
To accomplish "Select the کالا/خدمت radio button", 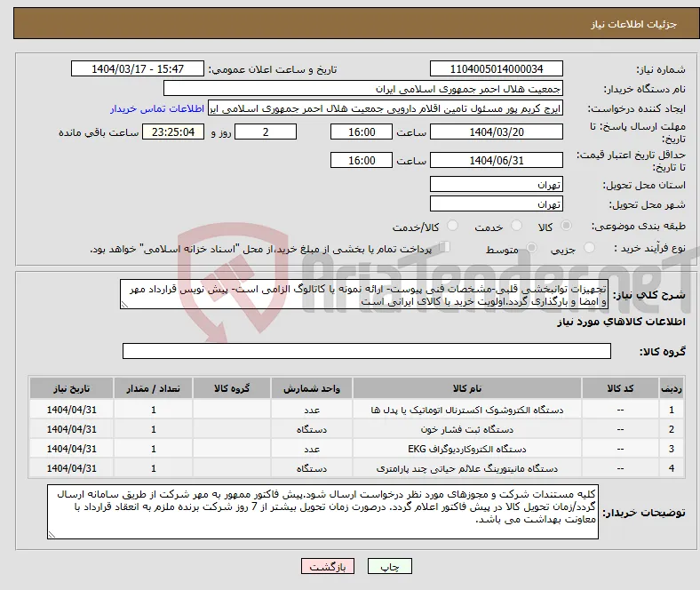I will [453, 226].
